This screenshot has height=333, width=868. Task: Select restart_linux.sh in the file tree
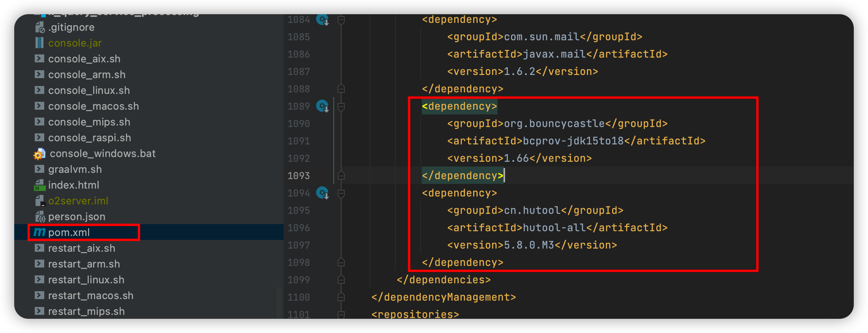tap(86, 280)
